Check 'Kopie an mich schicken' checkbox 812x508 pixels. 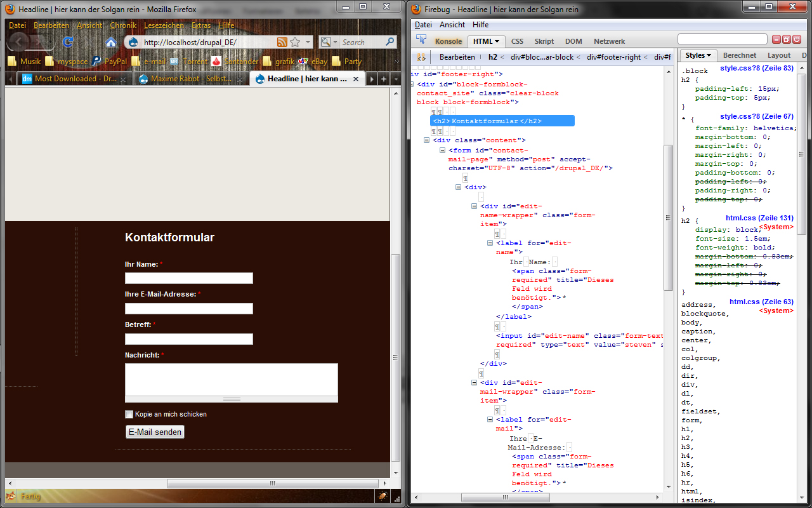click(x=129, y=414)
